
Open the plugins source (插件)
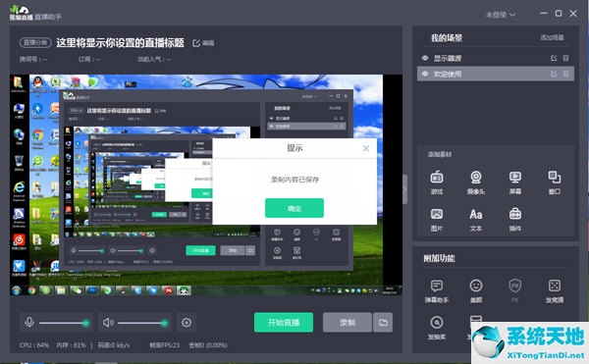[515, 220]
